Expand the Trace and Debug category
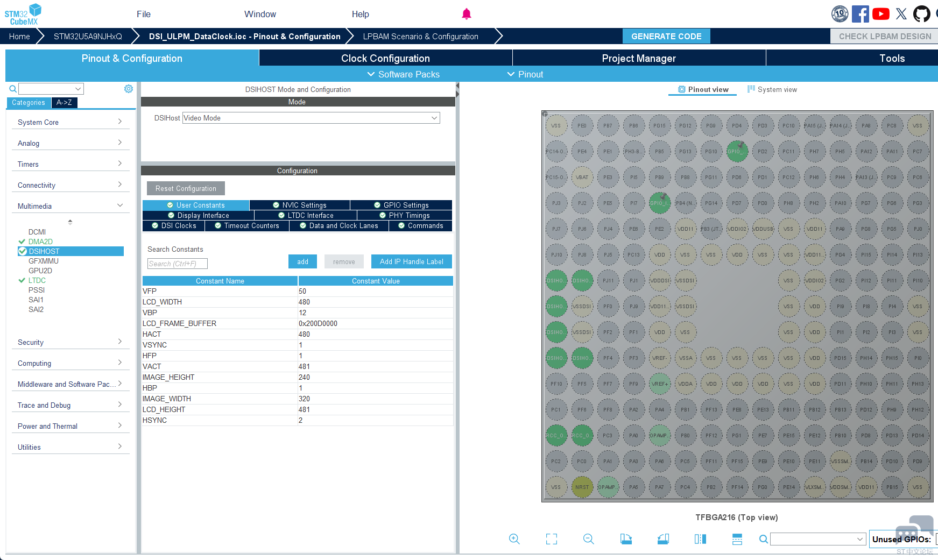Screen dimensions: 938x560 click(x=70, y=405)
